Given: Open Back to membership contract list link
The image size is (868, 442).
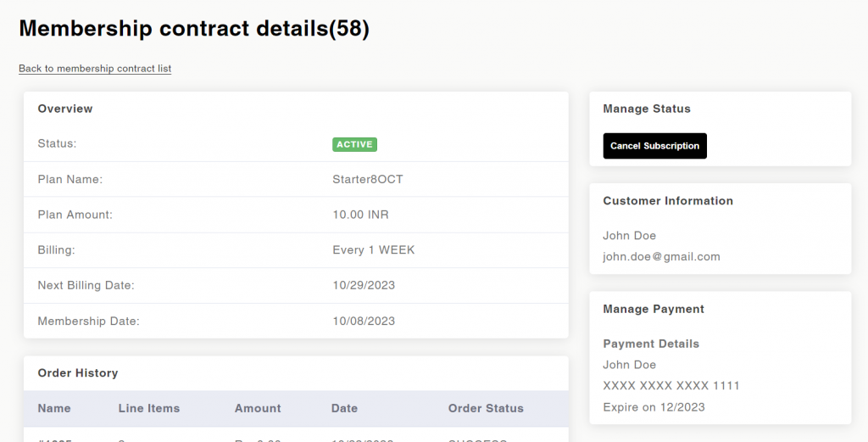Looking at the screenshot, I should pos(95,69).
